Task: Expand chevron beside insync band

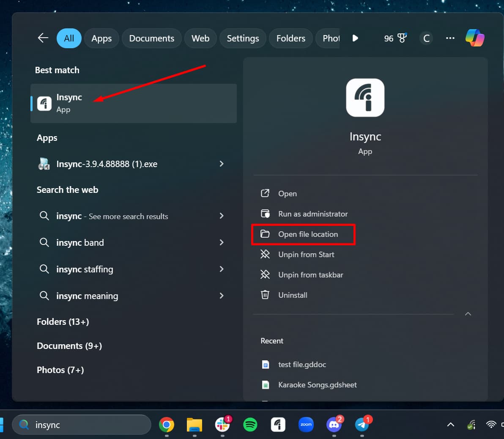Action: [x=222, y=242]
